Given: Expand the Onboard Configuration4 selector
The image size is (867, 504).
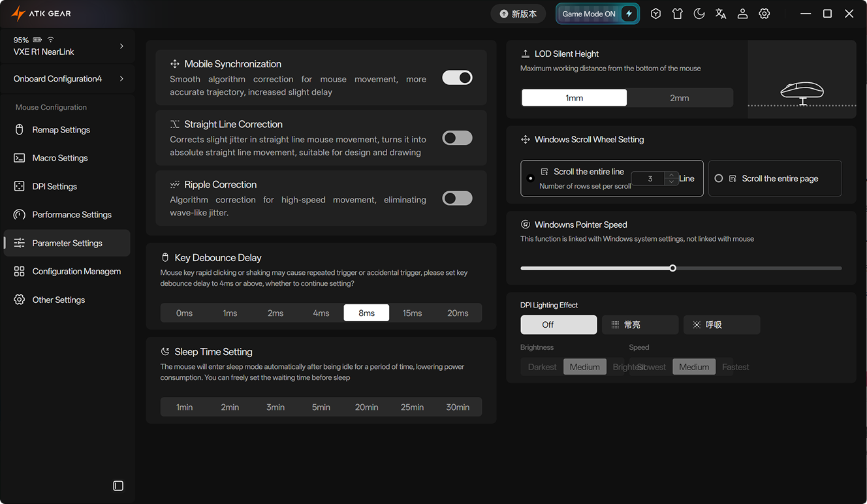Looking at the screenshot, I should [x=121, y=79].
